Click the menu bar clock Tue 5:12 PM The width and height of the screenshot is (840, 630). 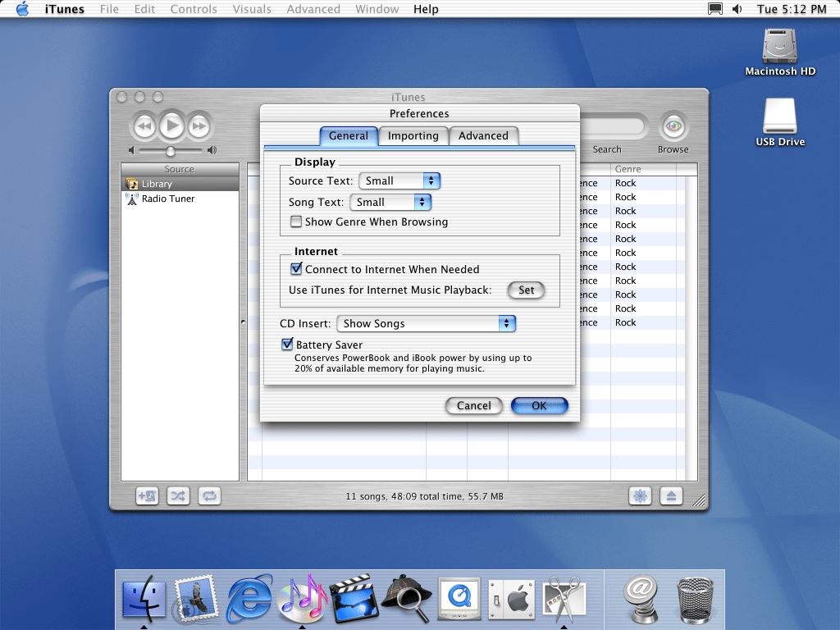792,9
